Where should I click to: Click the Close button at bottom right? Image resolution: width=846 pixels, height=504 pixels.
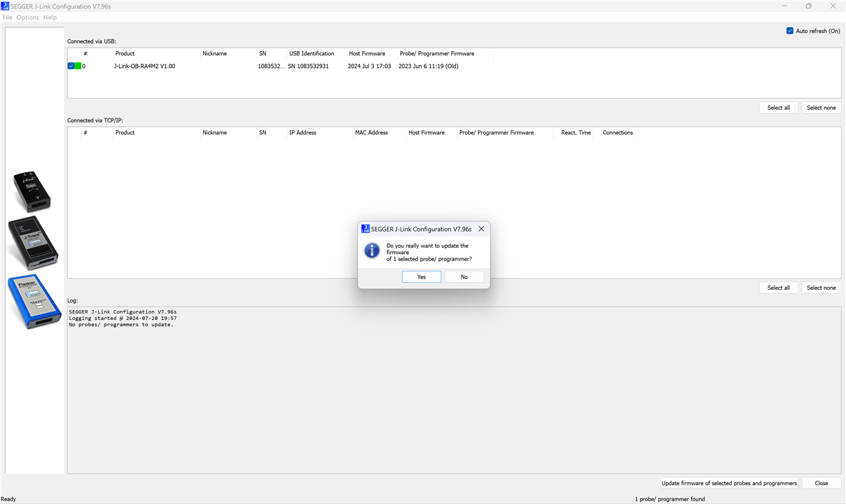pyautogui.click(x=821, y=483)
